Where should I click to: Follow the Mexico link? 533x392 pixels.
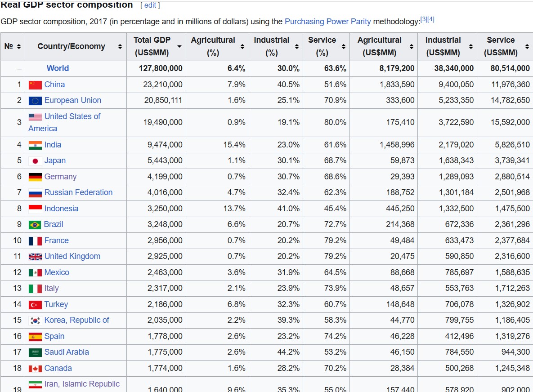57,272
